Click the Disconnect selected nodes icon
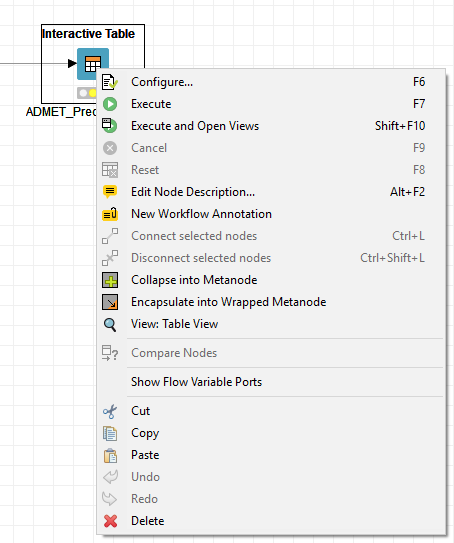 [x=110, y=258]
